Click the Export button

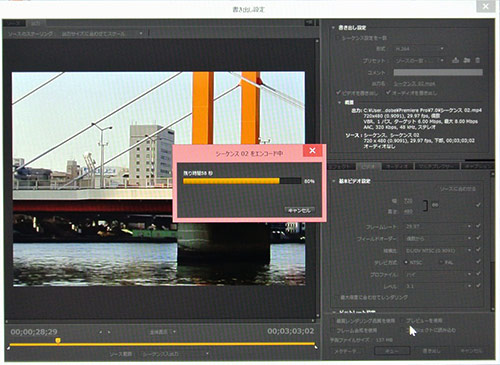pyautogui.click(x=432, y=351)
